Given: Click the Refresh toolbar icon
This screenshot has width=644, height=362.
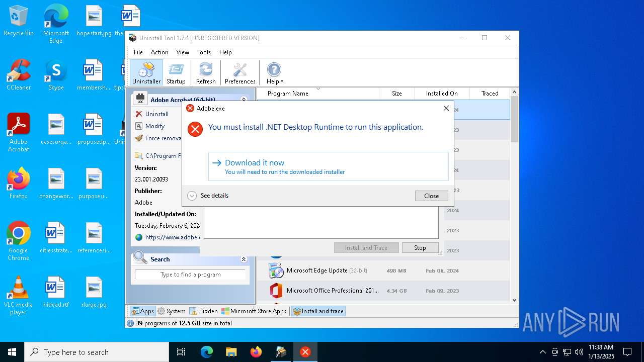Looking at the screenshot, I should click(206, 73).
